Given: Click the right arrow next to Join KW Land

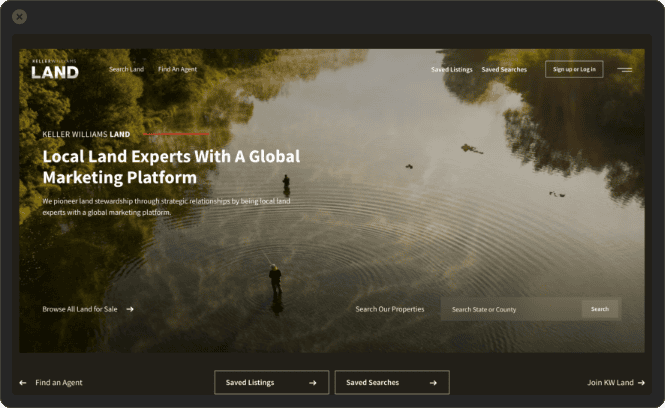Looking at the screenshot, I should [x=641, y=382].
